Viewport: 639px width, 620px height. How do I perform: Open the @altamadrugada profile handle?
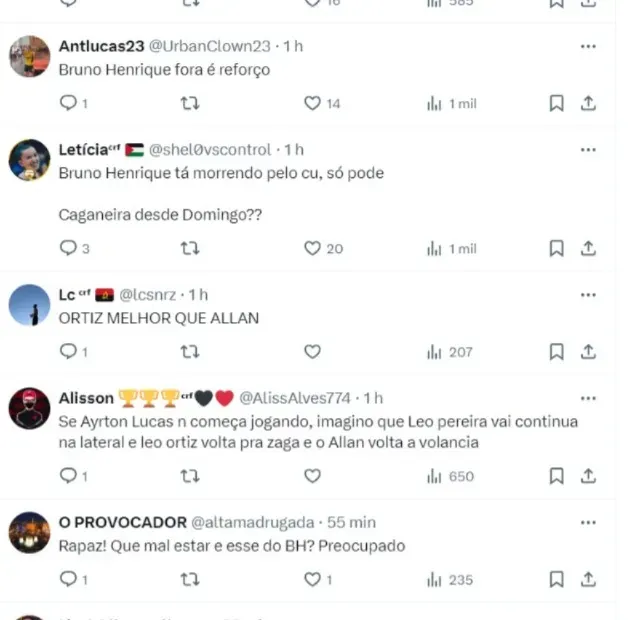[x=253, y=522]
